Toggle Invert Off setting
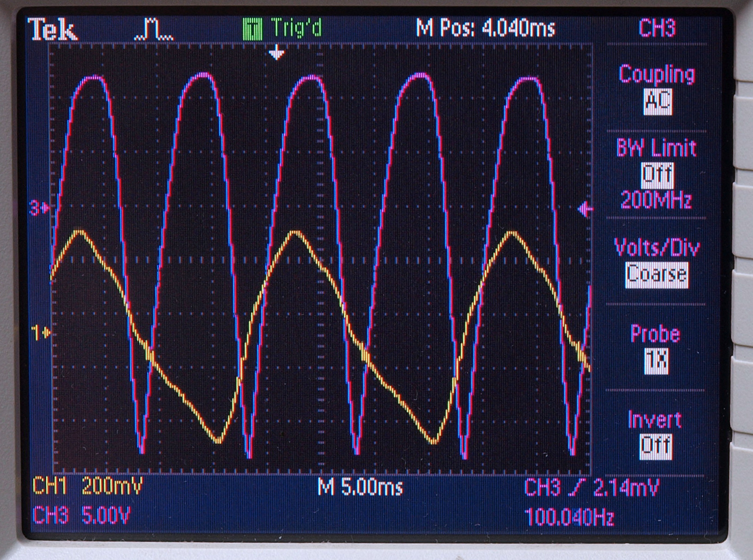Viewport: 753px width, 560px height. point(655,446)
